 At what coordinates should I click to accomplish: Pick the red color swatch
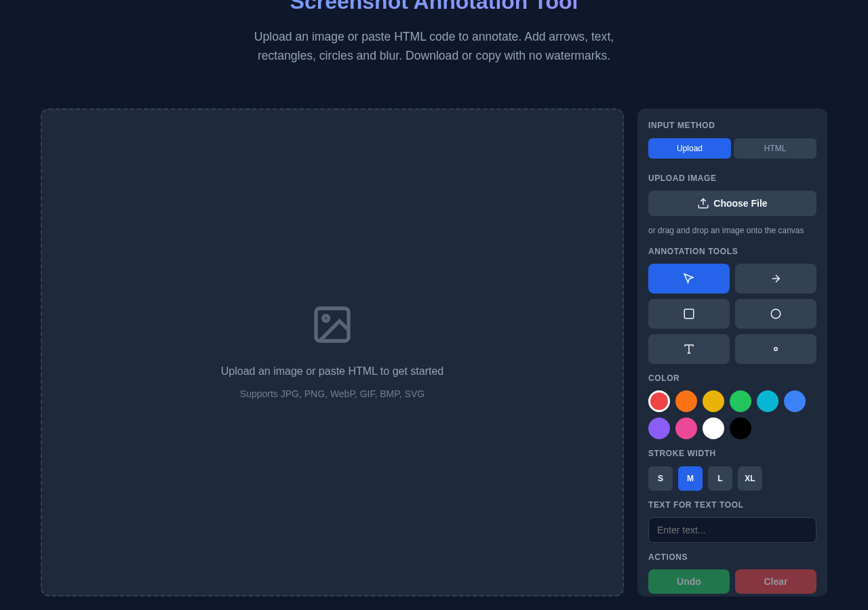(x=659, y=401)
